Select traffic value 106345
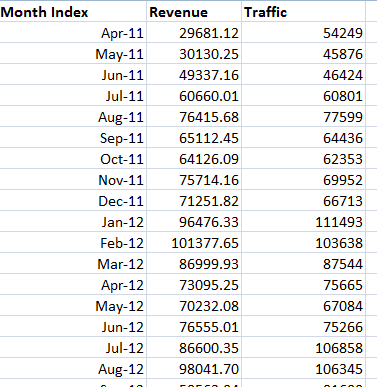The image size is (377, 387). pos(303,369)
